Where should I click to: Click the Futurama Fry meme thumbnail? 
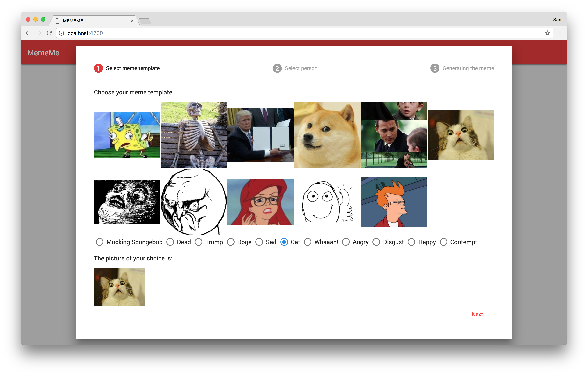click(x=394, y=202)
